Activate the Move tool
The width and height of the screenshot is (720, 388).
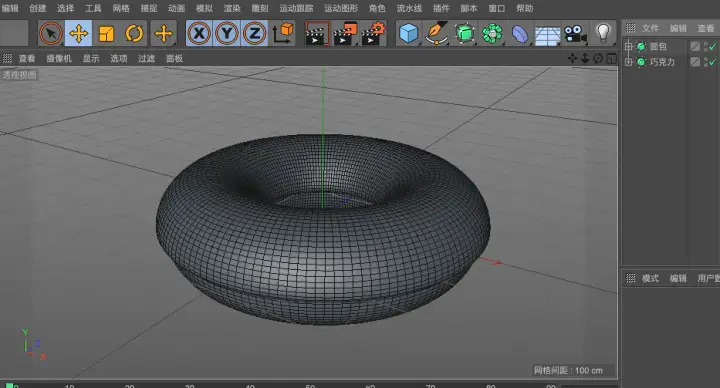79,34
